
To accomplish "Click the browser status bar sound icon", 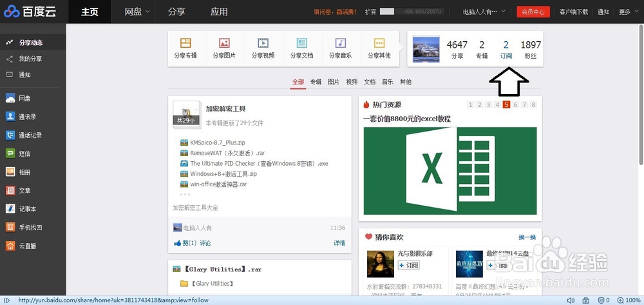I will pos(571,300).
